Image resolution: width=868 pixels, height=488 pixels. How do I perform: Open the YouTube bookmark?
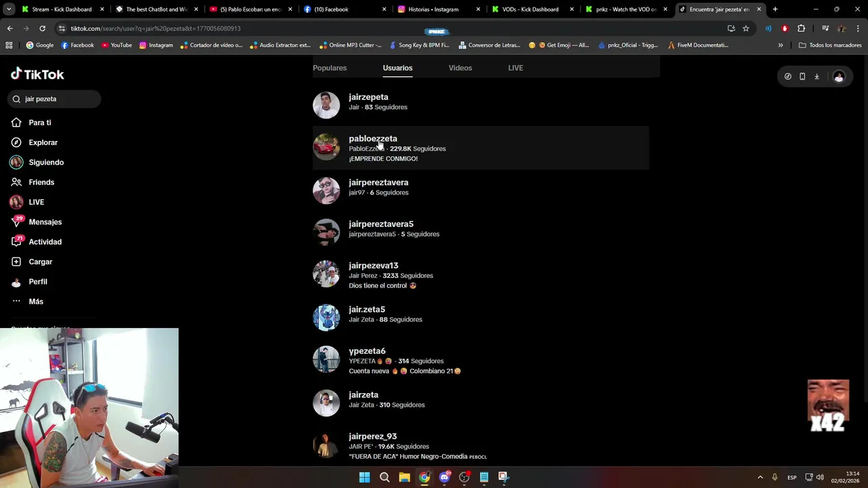tap(116, 45)
